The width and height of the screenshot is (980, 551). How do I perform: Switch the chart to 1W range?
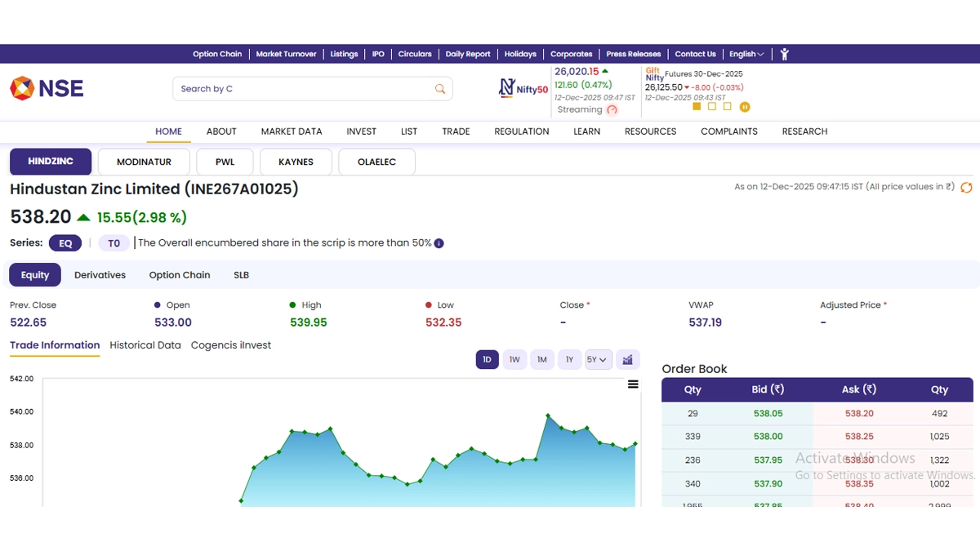point(514,359)
